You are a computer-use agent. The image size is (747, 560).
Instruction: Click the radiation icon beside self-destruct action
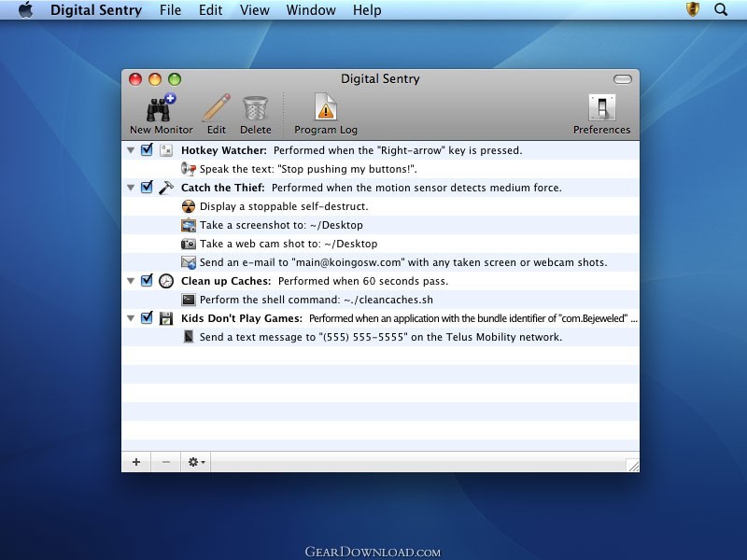click(189, 206)
